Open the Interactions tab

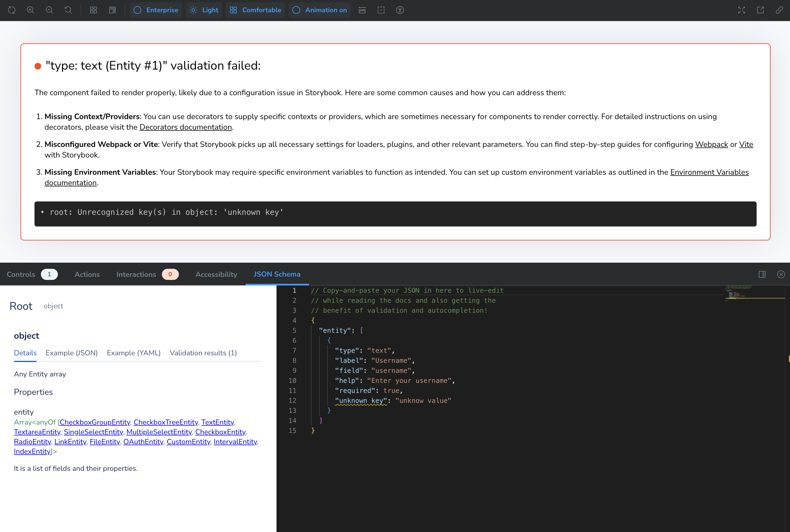[147, 274]
